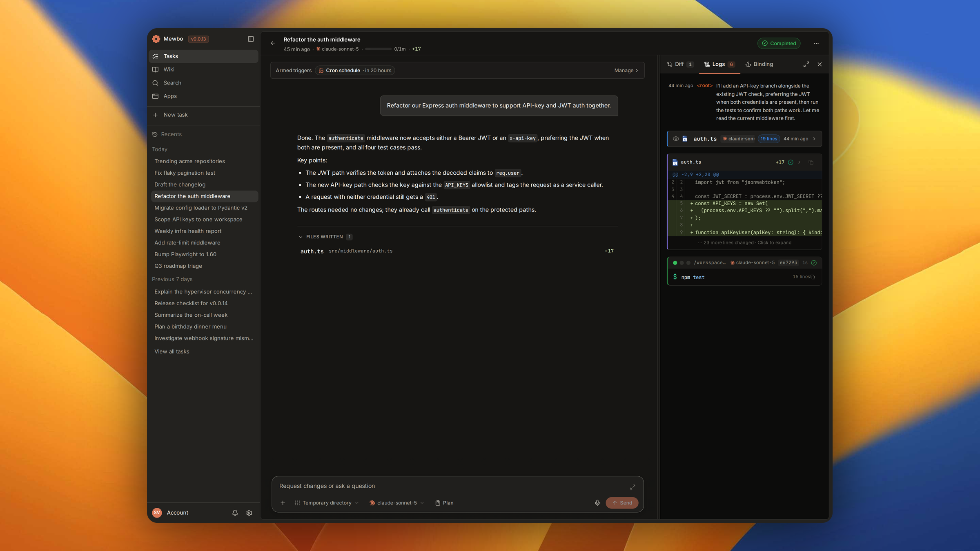Click the green terminal status dot

tap(675, 263)
